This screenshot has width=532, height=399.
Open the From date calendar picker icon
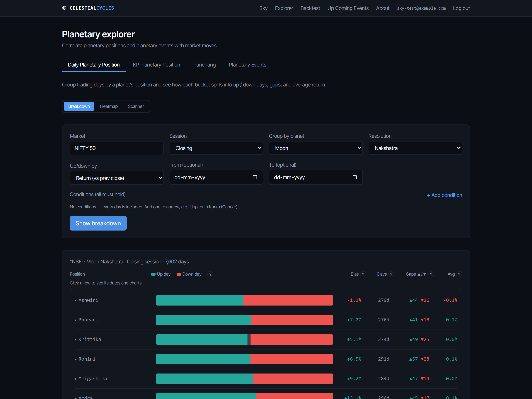coord(255,177)
